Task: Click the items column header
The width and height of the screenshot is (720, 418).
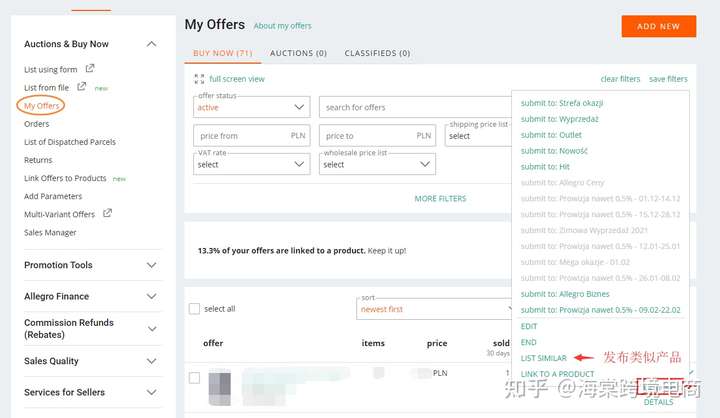Action: [x=373, y=343]
